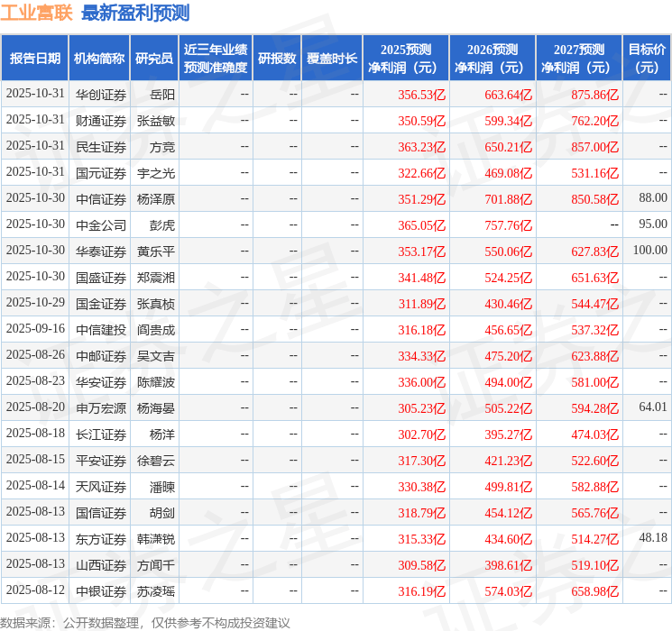The width and height of the screenshot is (672, 631).
Task: Select the 申万宏源 institution cell
Action: tap(101, 408)
